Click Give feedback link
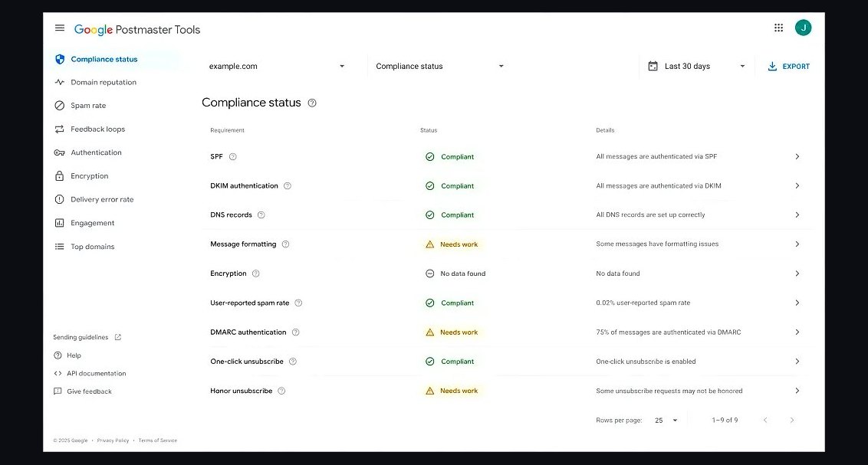The width and height of the screenshot is (868, 465). tap(83, 391)
